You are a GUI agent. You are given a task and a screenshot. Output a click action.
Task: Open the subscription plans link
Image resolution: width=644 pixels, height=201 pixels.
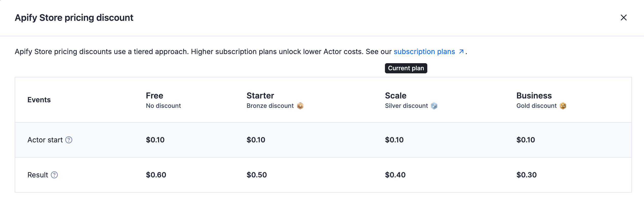(x=424, y=52)
